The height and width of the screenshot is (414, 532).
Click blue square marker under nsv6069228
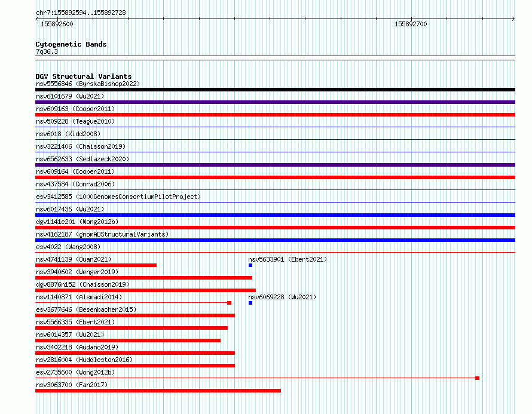pos(250,303)
